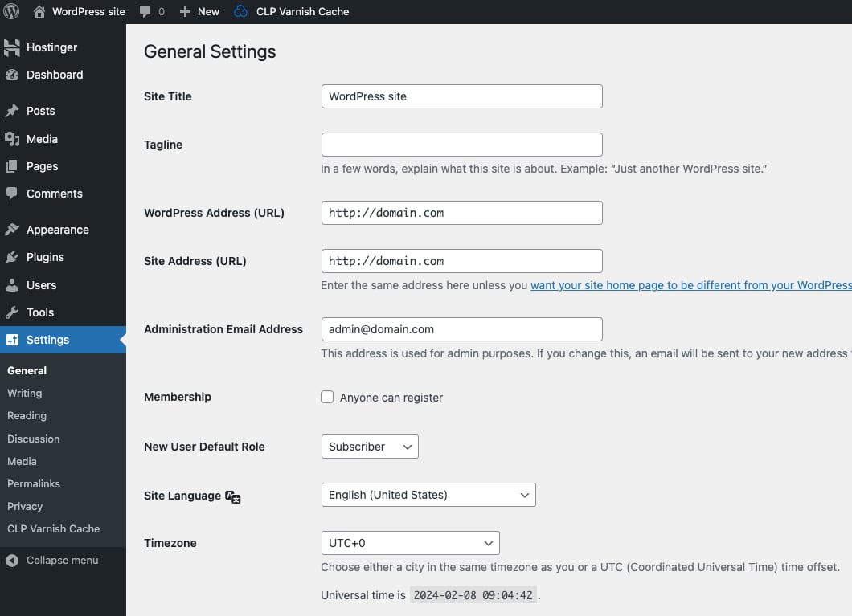
Task: Click the Plugins plug icon
Action: coord(13,257)
